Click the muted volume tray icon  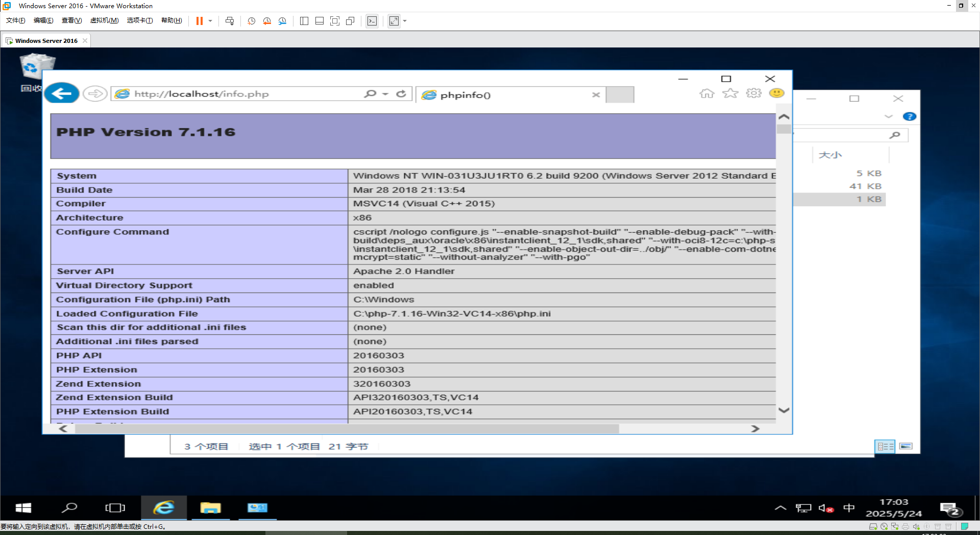coord(826,508)
